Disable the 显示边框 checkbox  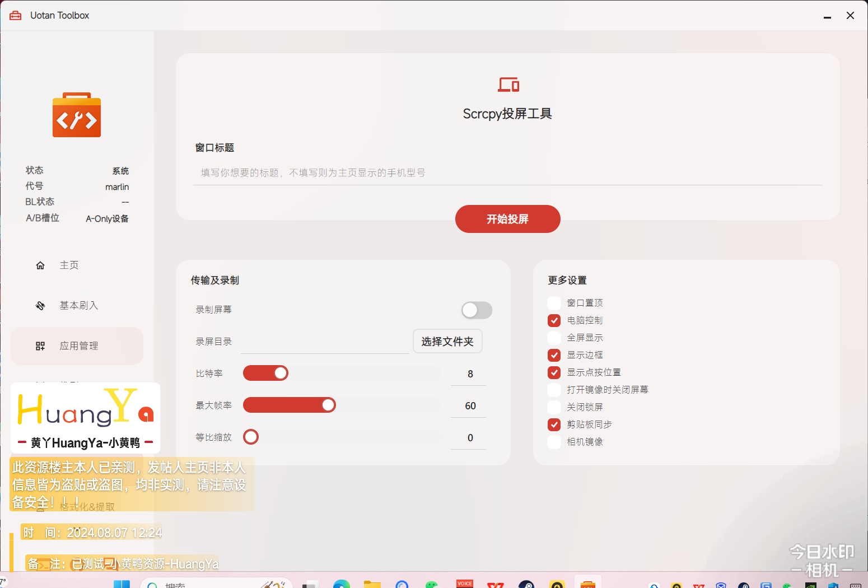coord(554,355)
